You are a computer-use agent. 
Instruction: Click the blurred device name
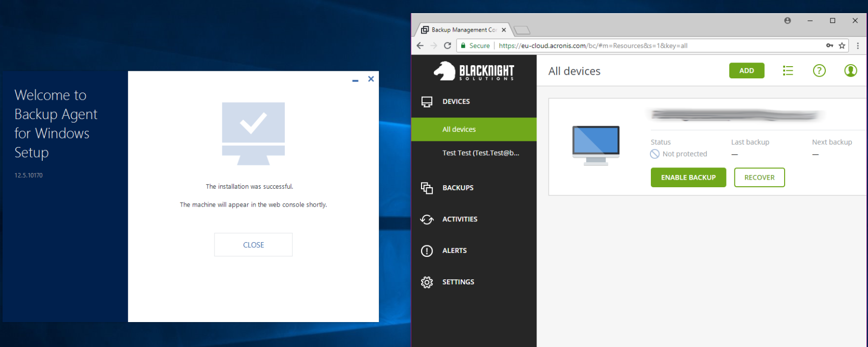pos(736,115)
